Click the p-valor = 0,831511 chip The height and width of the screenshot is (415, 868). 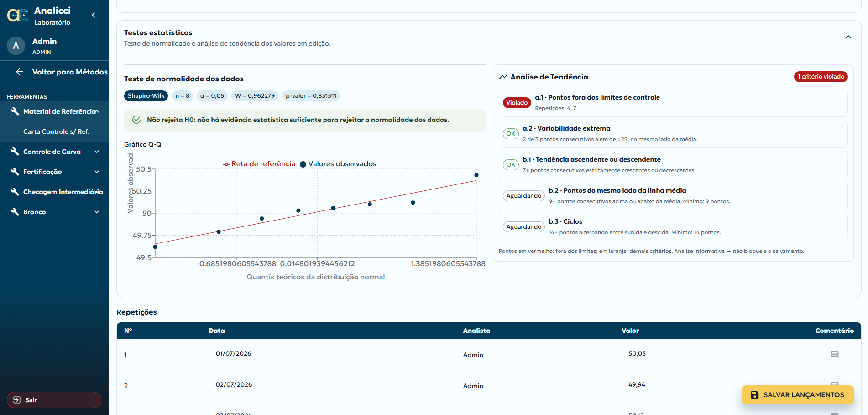[311, 96]
